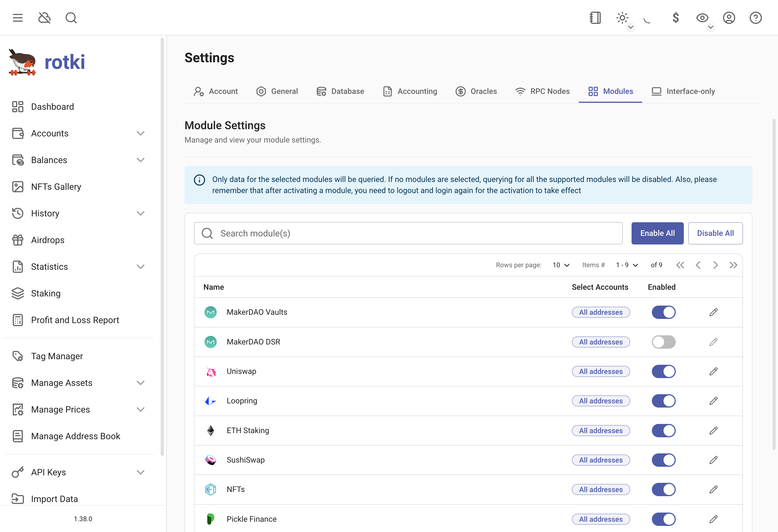Click the Uniswap row edit pencil
This screenshot has width=778, height=532.
pyautogui.click(x=713, y=371)
